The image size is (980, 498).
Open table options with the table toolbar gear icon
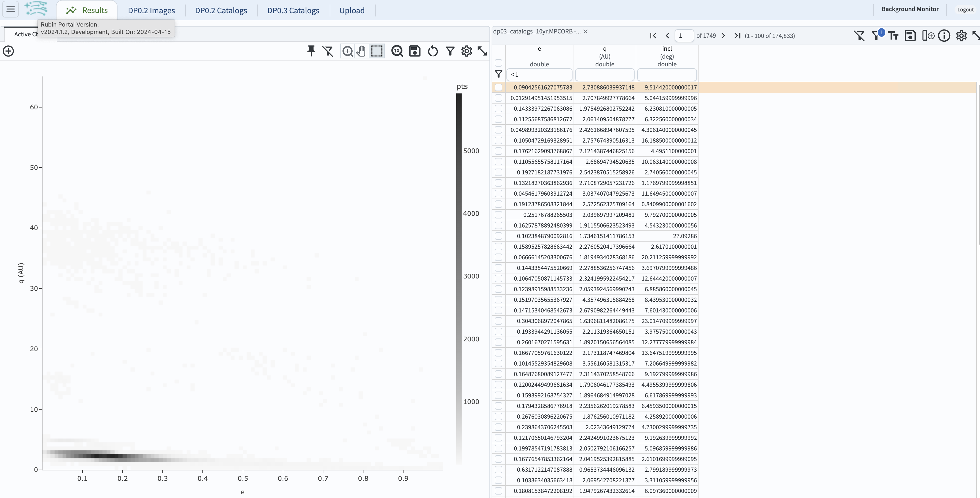961,36
